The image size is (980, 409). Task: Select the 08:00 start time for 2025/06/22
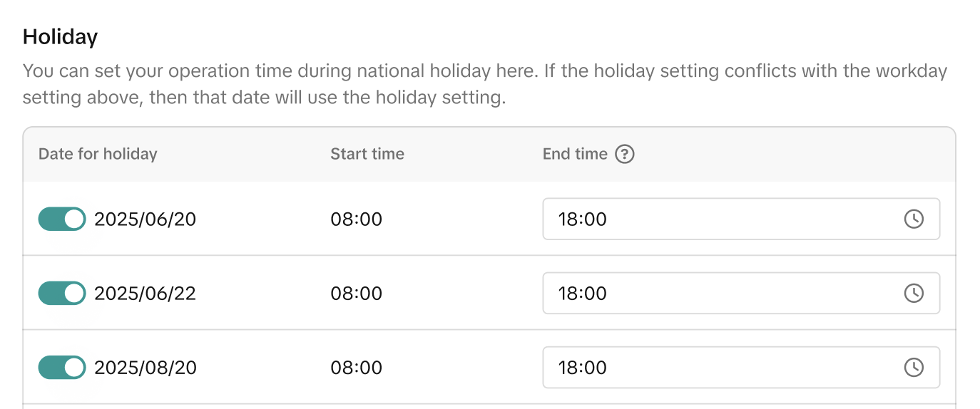point(356,293)
